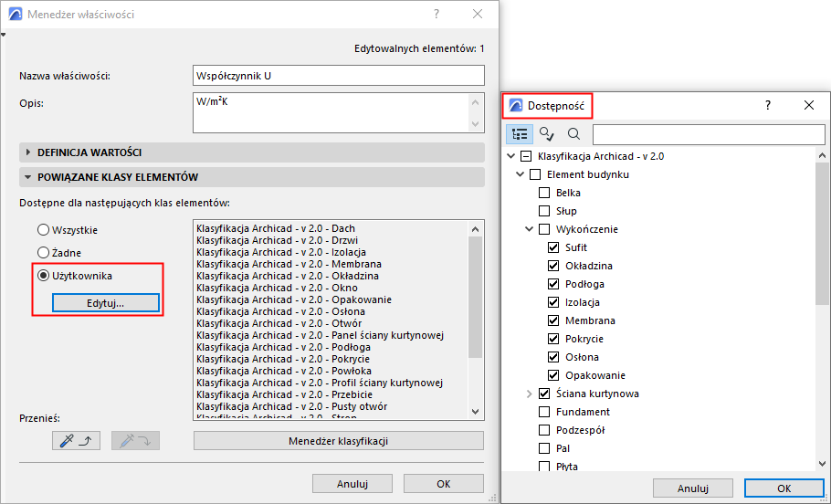The image size is (831, 504).
Task: Select the Żadne radio button
Action: click(43, 253)
